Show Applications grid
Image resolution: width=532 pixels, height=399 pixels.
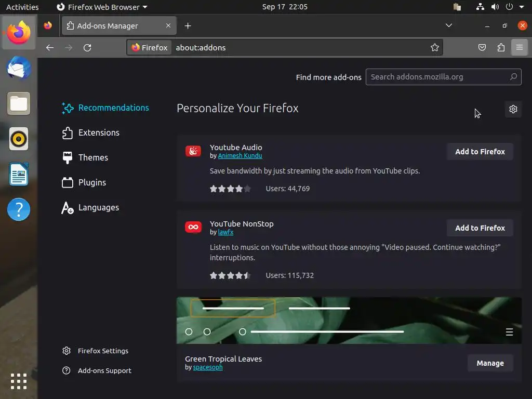(x=19, y=381)
